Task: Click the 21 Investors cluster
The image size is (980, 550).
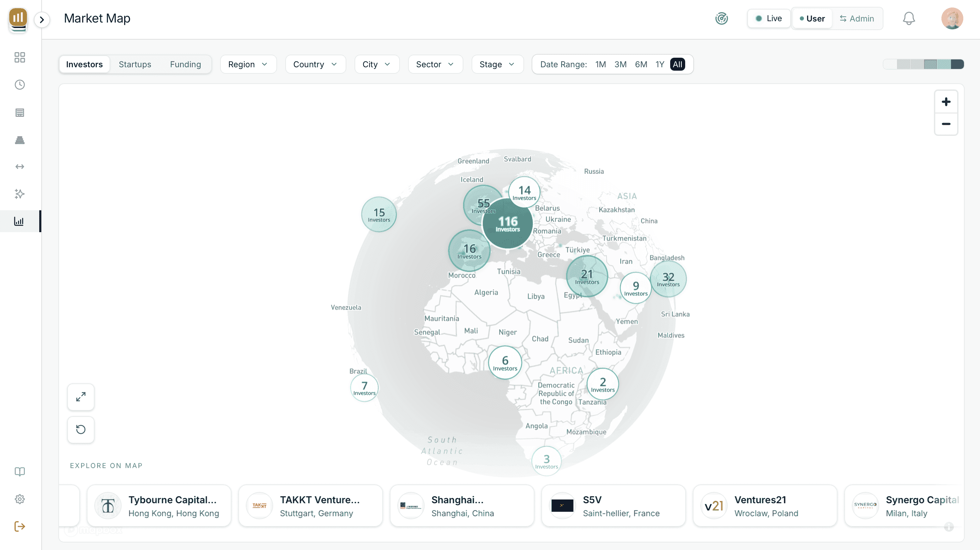Action: pos(587,276)
